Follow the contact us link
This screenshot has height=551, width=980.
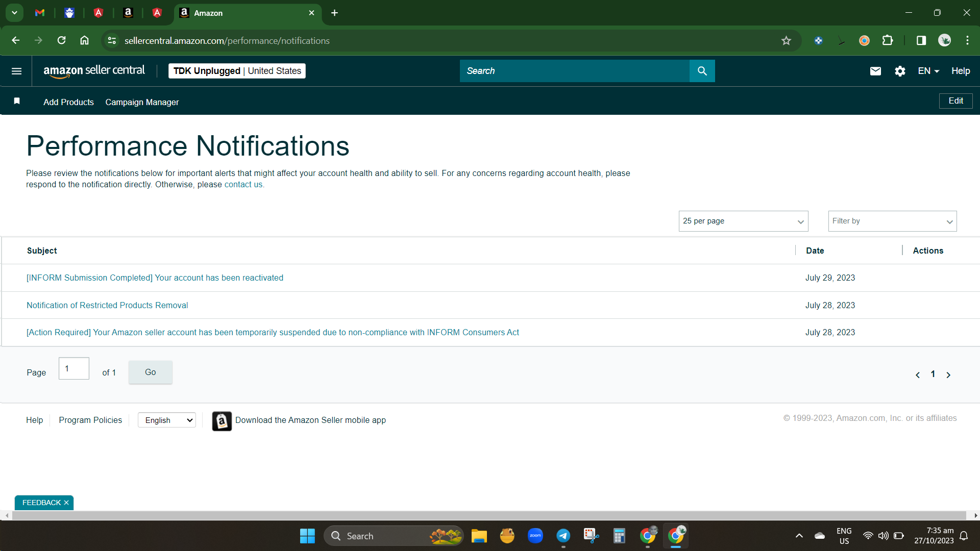coord(243,185)
